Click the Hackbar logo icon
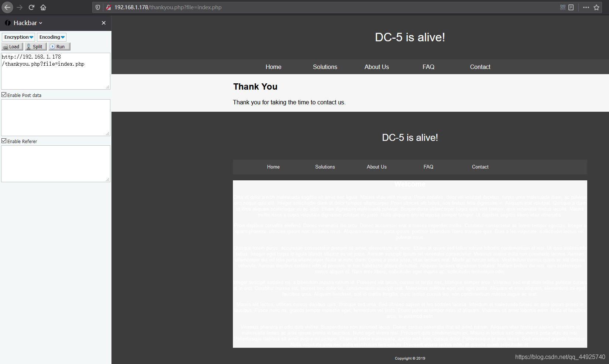 tap(8, 23)
